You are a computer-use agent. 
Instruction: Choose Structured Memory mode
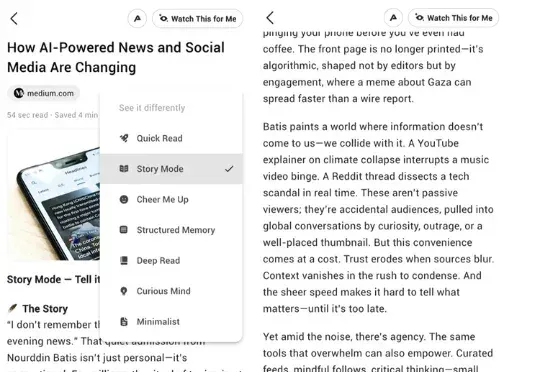[x=171, y=230]
